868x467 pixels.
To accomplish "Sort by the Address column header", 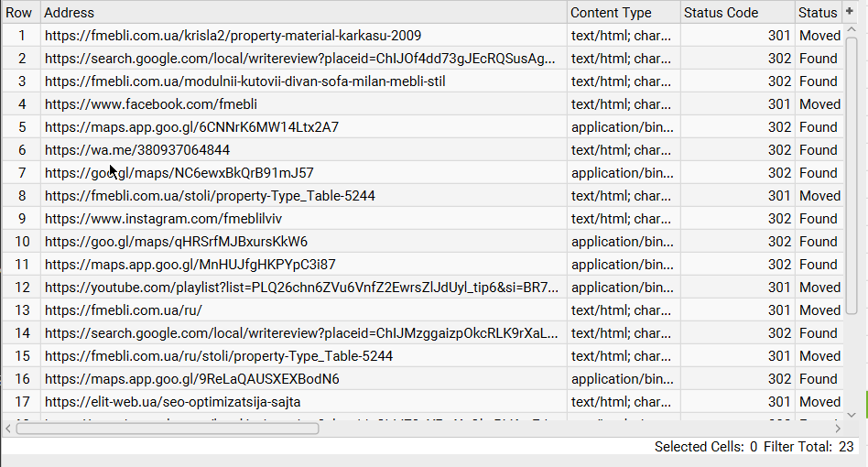I will click(x=302, y=13).
